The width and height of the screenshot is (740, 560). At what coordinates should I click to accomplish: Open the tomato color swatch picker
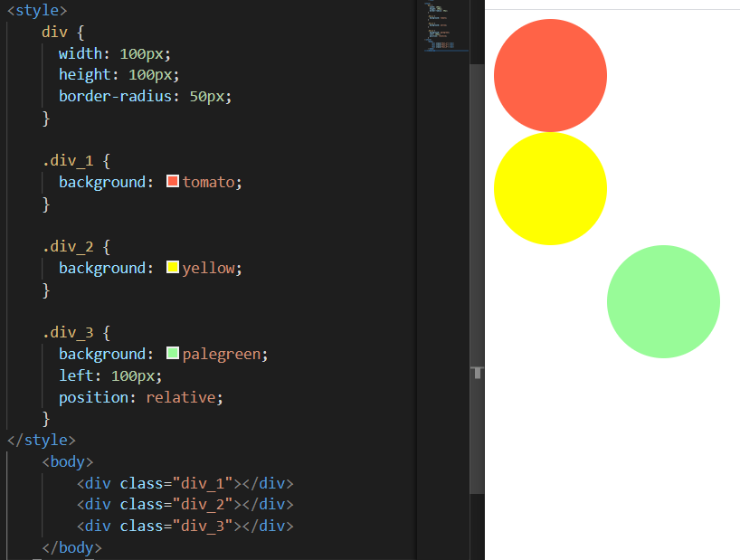[x=173, y=181]
